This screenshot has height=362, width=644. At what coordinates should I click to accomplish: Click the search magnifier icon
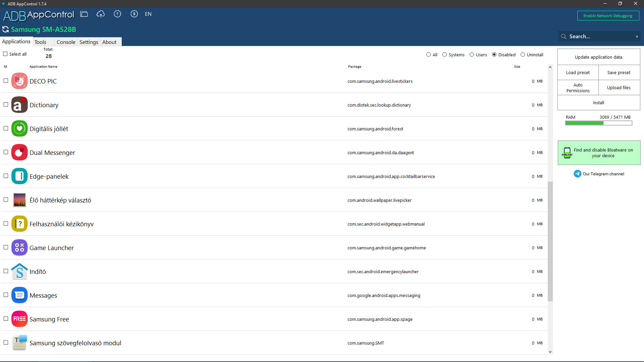(x=563, y=36)
